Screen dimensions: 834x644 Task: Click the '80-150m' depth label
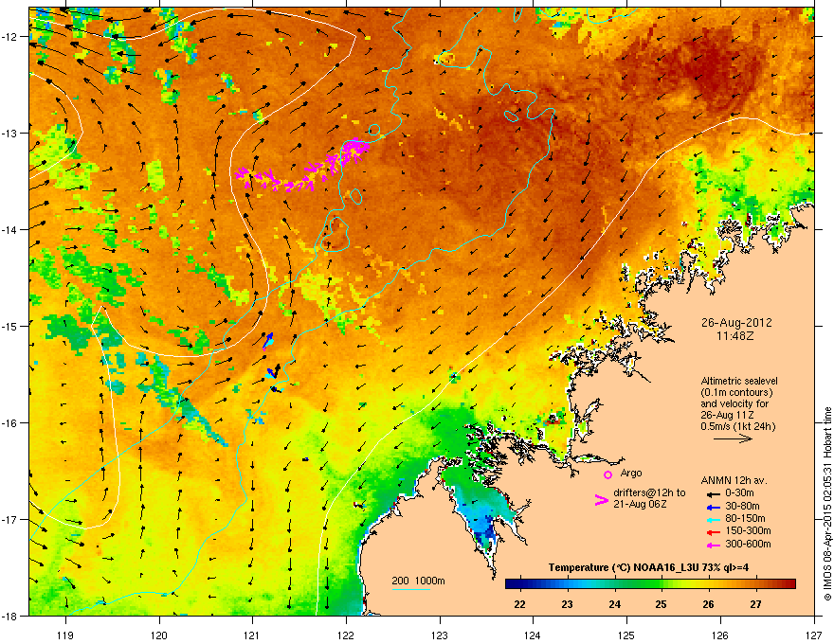pyautogui.click(x=745, y=519)
